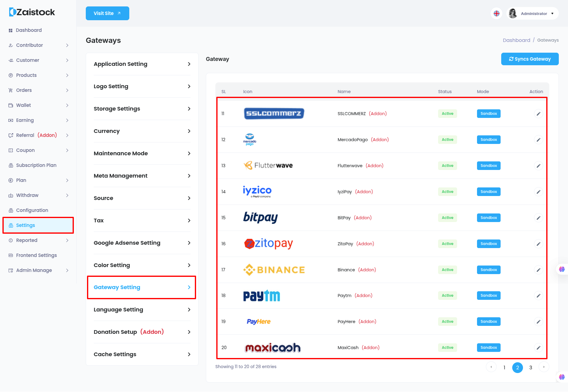Click the edit pencil for Paytm gateway

point(538,296)
